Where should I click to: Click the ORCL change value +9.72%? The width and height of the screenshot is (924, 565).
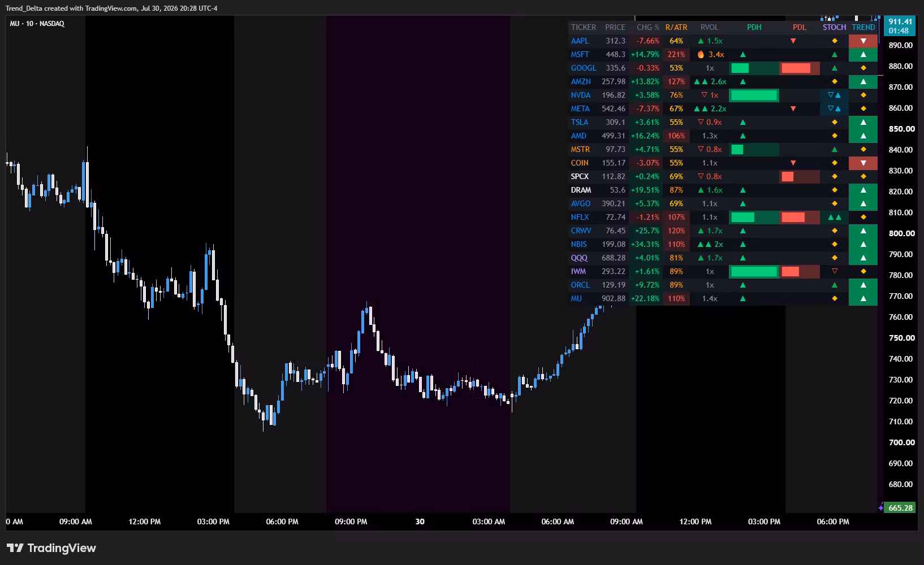click(x=647, y=285)
